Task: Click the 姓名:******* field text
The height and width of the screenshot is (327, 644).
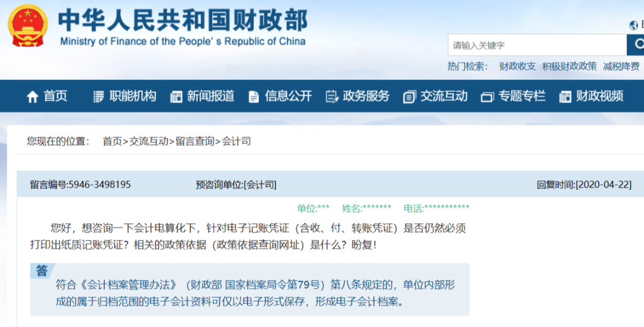Action: pos(367,208)
